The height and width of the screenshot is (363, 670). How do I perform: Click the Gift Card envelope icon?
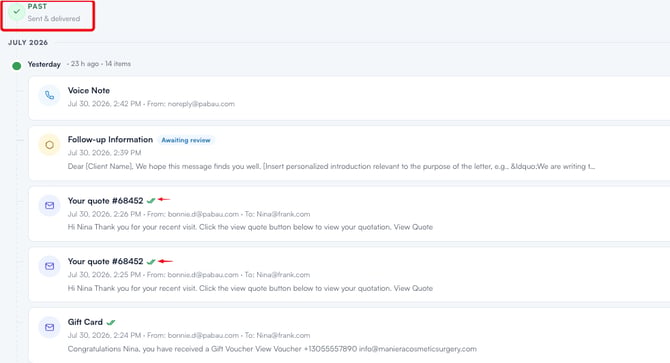(x=50, y=327)
